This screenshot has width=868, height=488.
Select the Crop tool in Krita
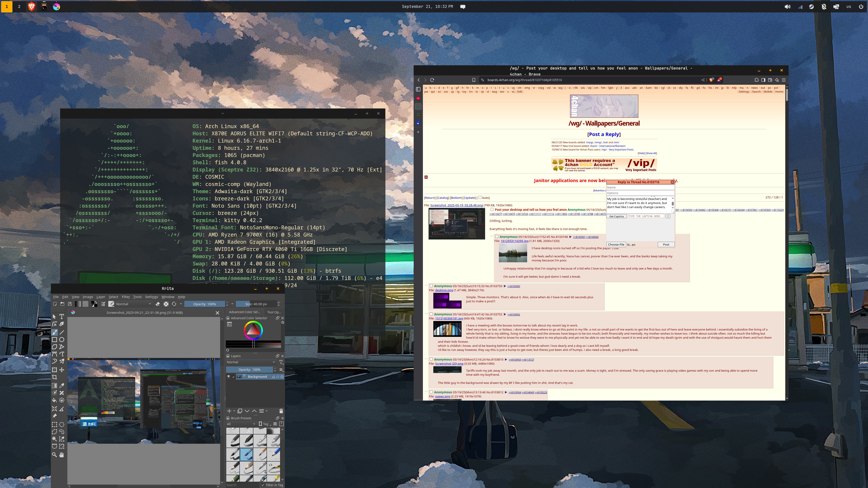click(54, 377)
